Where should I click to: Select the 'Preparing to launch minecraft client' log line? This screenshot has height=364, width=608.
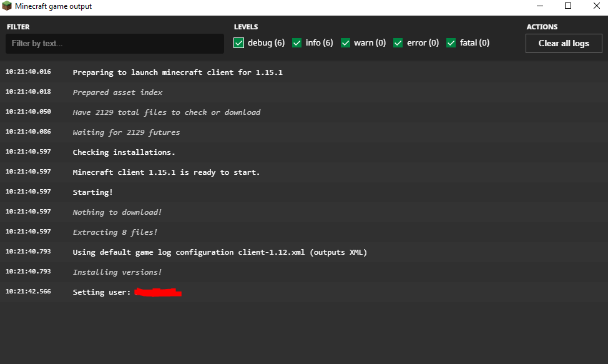tap(177, 72)
